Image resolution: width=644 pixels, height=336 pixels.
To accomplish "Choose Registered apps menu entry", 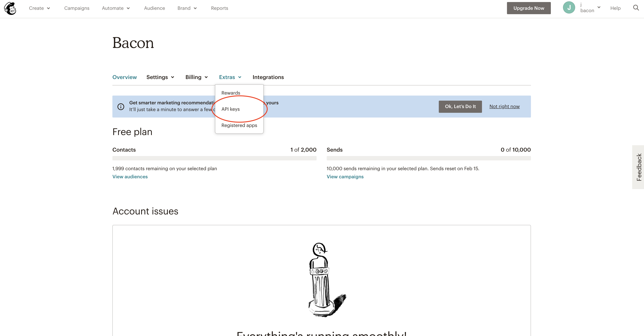I will point(239,125).
